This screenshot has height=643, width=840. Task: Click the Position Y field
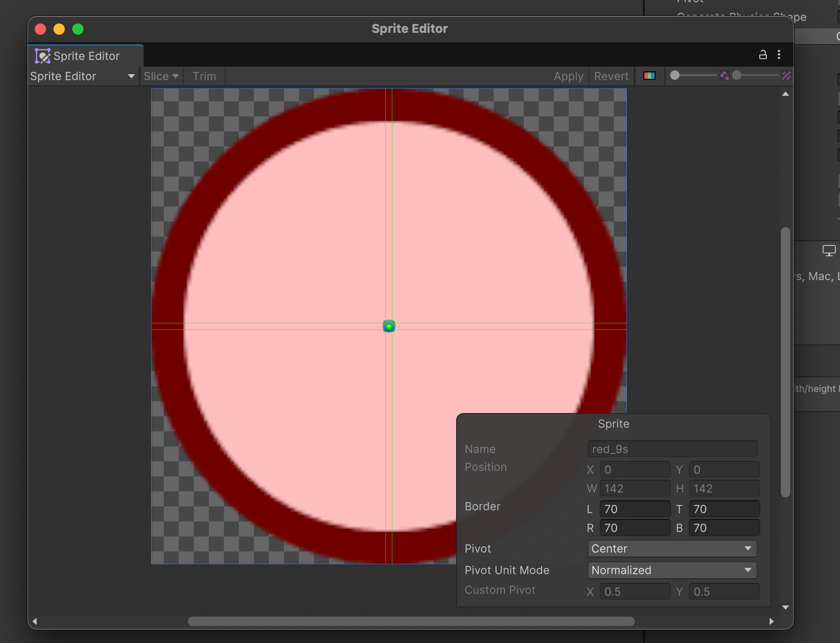click(724, 470)
